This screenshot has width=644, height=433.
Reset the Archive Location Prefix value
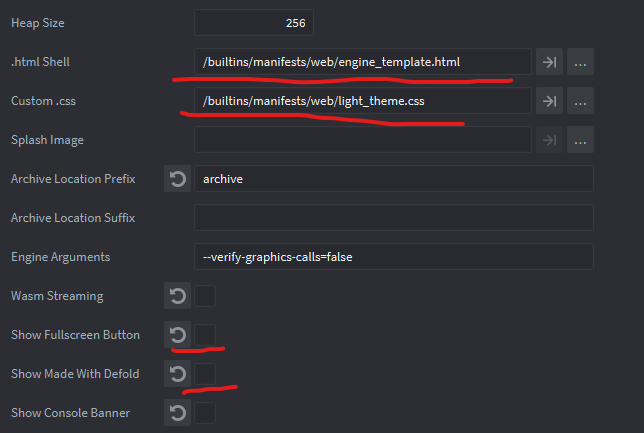(x=177, y=179)
